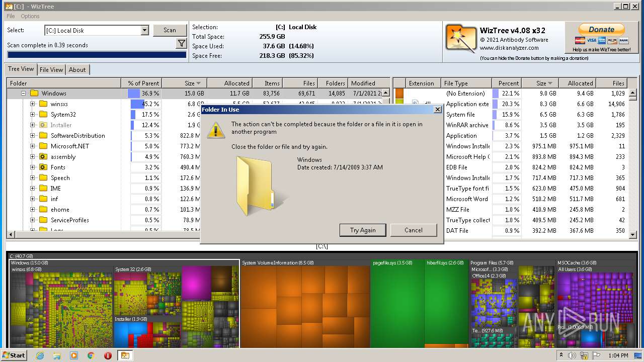Open the About tab

[x=77, y=70]
